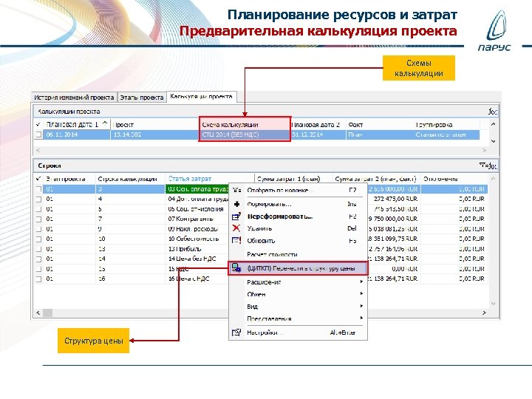
Task: Check the row with 16 Цена с НДС
Action: pos(38,279)
